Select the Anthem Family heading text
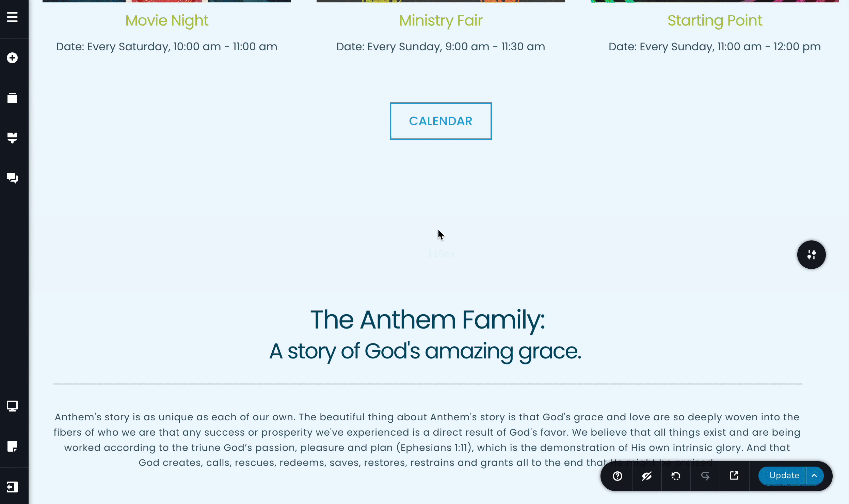The width and height of the screenshot is (849, 504). pyautogui.click(x=428, y=320)
